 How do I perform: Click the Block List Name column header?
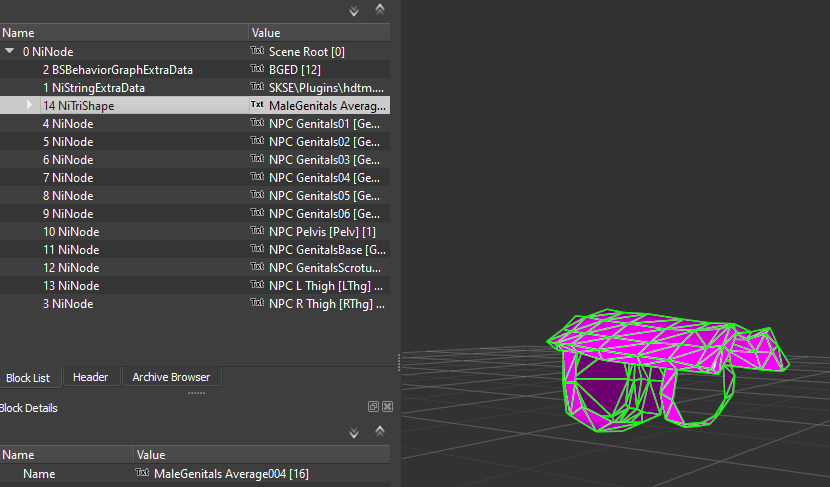pyautogui.click(x=124, y=33)
